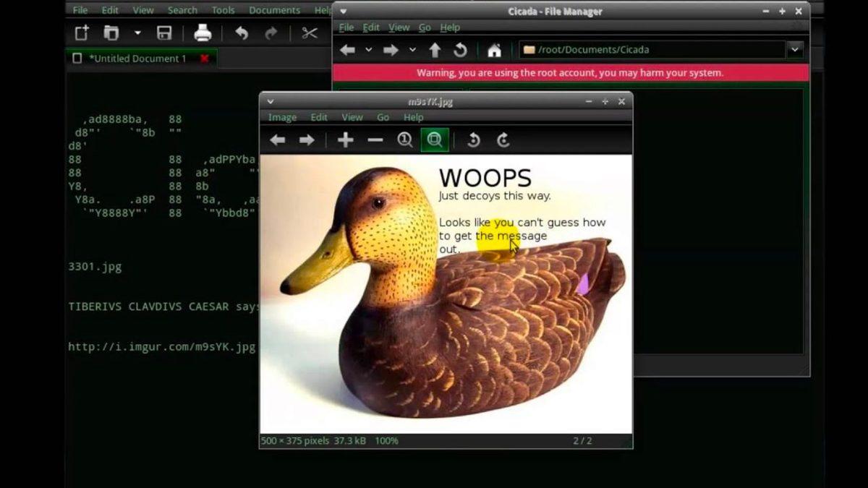Click the zoom in plus icon in image viewer

[345, 140]
